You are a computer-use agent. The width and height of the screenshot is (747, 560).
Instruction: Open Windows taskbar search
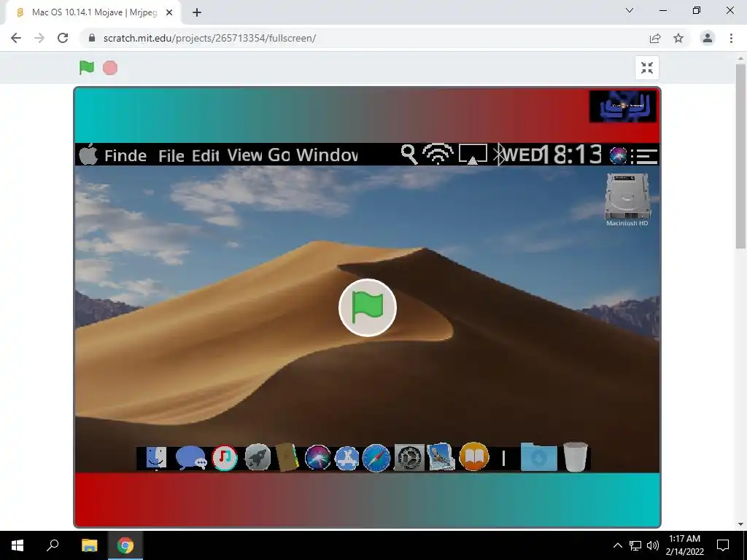click(x=53, y=545)
